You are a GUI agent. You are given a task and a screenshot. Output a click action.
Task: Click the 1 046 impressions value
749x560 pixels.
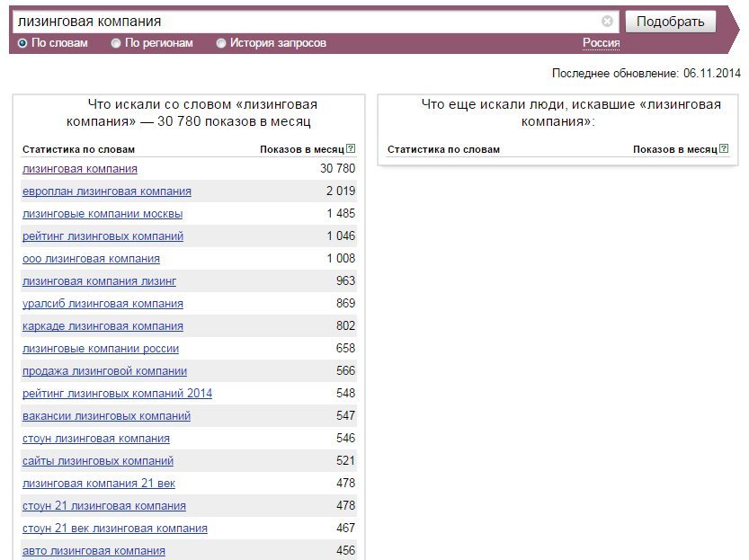pos(341,236)
